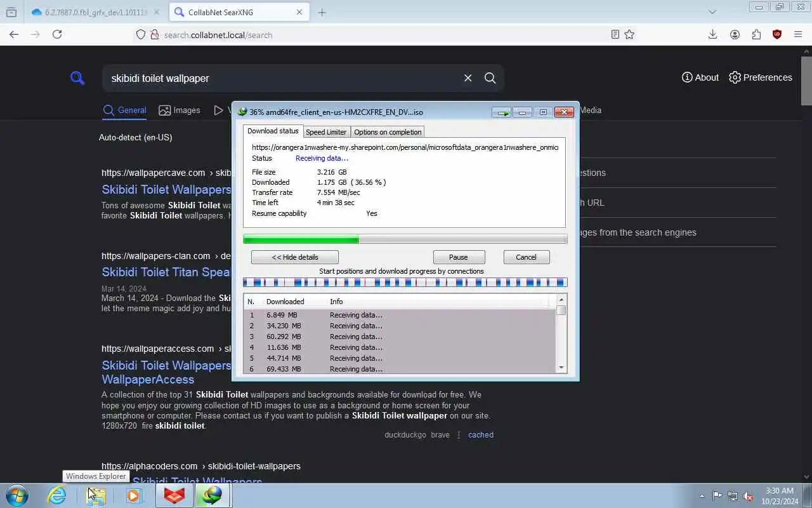This screenshot has height=508, width=812.
Task: Click the tracking protection shield icon
Action: 141,34
